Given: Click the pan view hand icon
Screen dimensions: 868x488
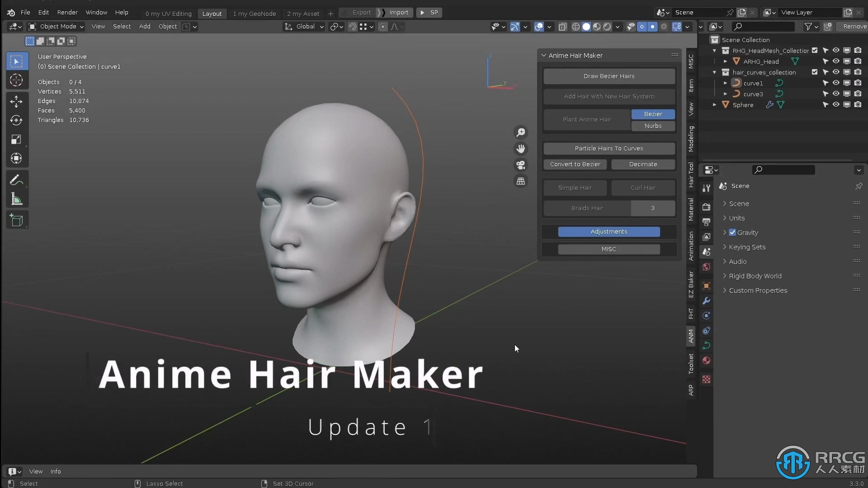Looking at the screenshot, I should coord(521,149).
